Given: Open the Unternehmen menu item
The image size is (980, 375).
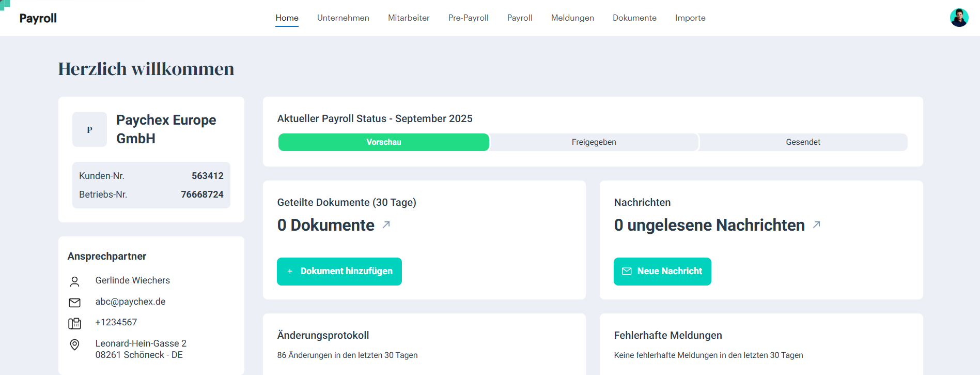Looking at the screenshot, I should coord(343,18).
